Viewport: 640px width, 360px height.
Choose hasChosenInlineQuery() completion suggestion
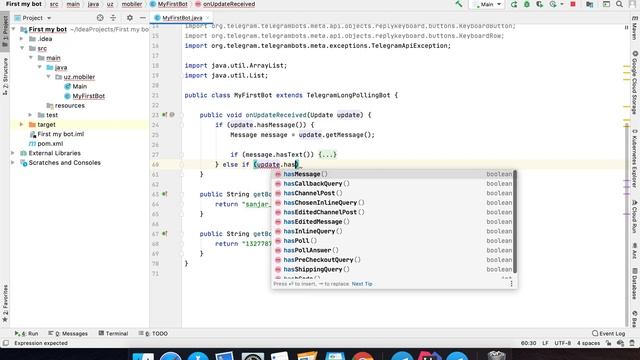[x=393, y=202]
